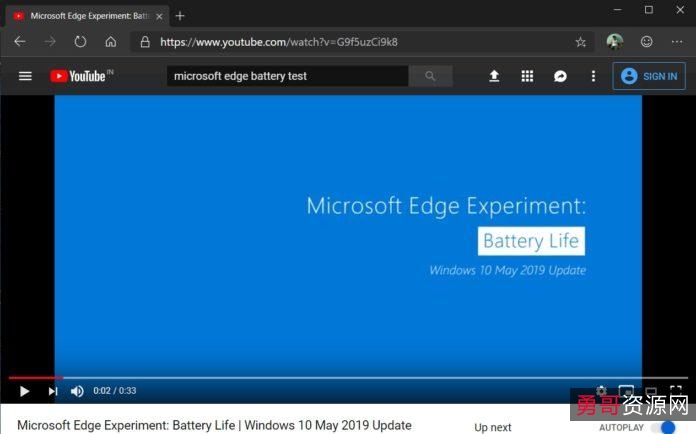696x434 pixels.
Task: Enter fullscreen mode
Action: (676, 391)
